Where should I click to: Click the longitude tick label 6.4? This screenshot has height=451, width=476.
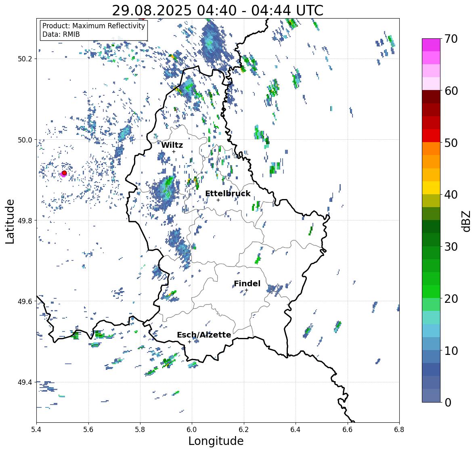(x=296, y=429)
